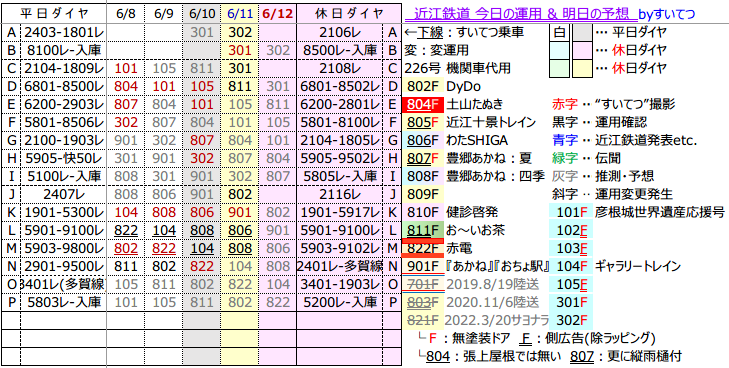
Task: Click the underlined 802 cell in row M under 6/8
Action: 126,249
